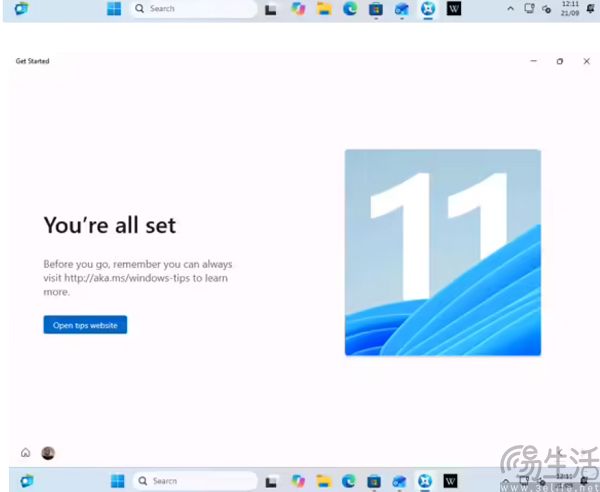
Task: Restore down the Get Started window
Action: pyautogui.click(x=560, y=61)
